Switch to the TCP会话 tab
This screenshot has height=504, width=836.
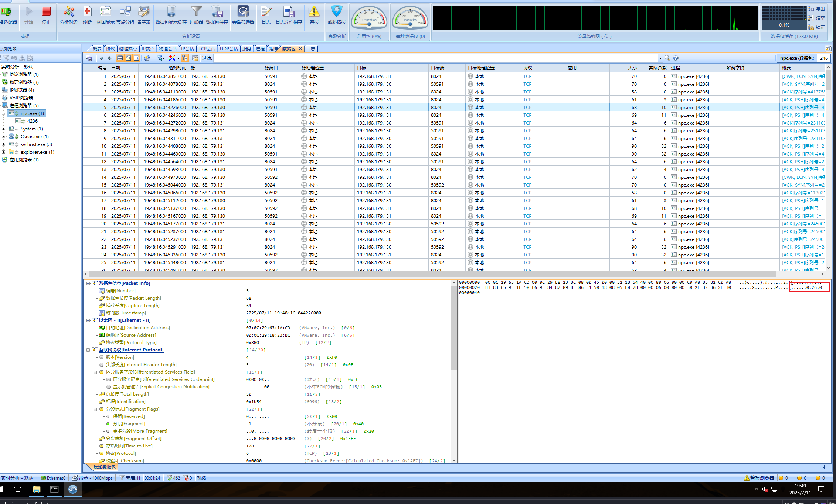coord(207,49)
